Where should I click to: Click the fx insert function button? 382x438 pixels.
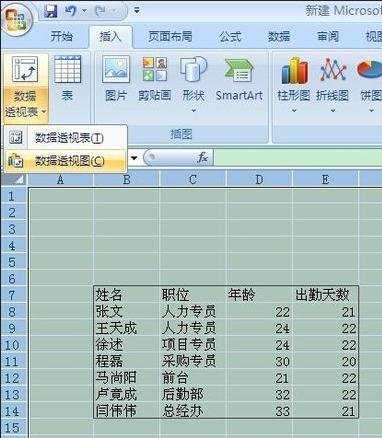(x=203, y=157)
